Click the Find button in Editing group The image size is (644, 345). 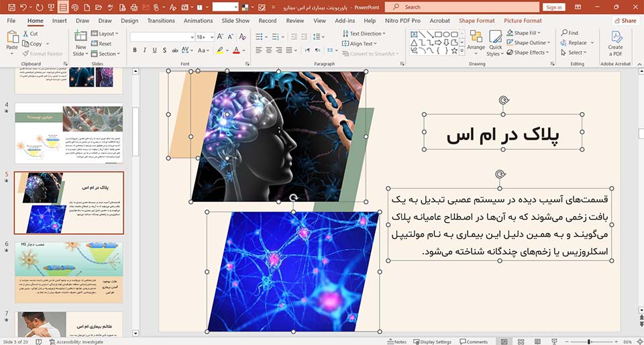coord(570,33)
